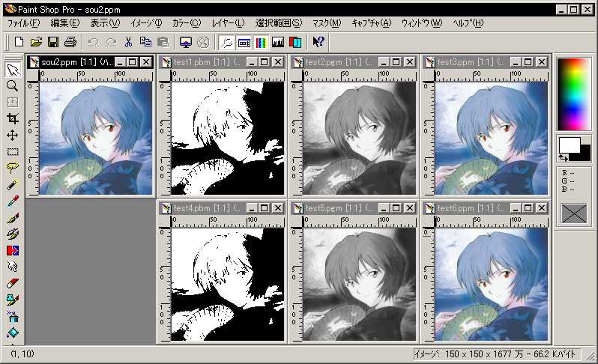Toggle the histogram window button

pyautogui.click(x=278, y=42)
